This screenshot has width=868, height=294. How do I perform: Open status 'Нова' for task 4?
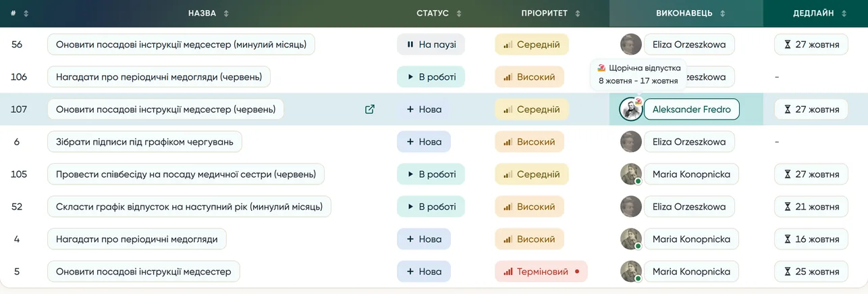click(x=423, y=239)
